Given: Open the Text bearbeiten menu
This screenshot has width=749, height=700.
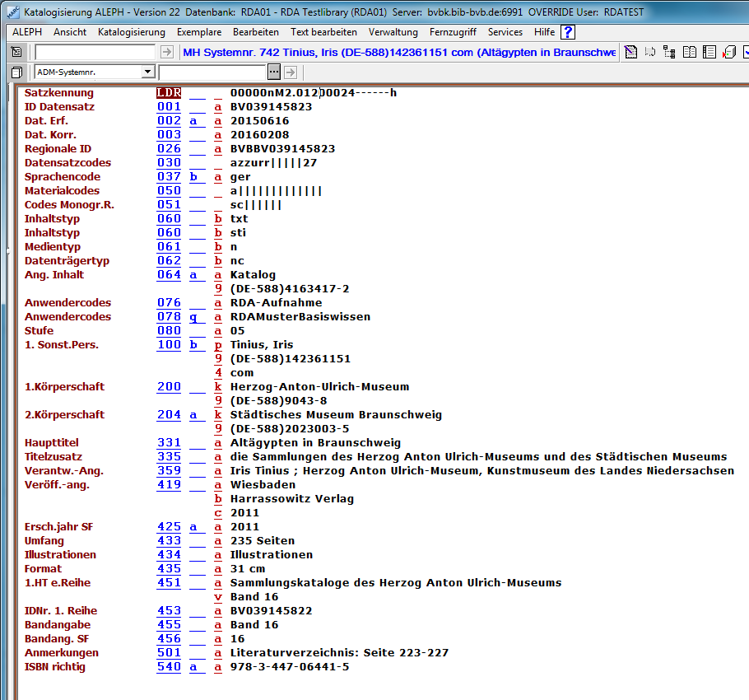Looking at the screenshot, I should click(x=323, y=32).
